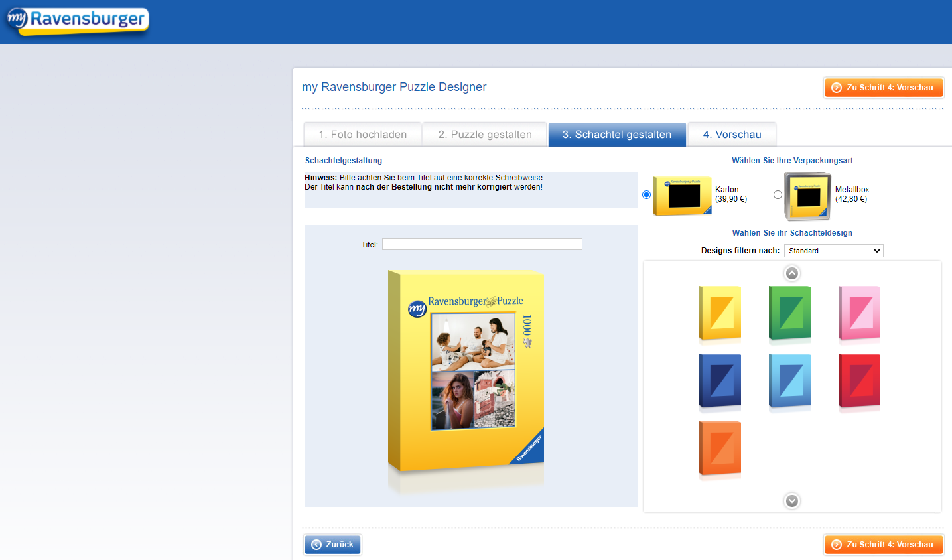The image size is (952, 560).
Task: Click into the Titel text field
Action: click(x=482, y=244)
